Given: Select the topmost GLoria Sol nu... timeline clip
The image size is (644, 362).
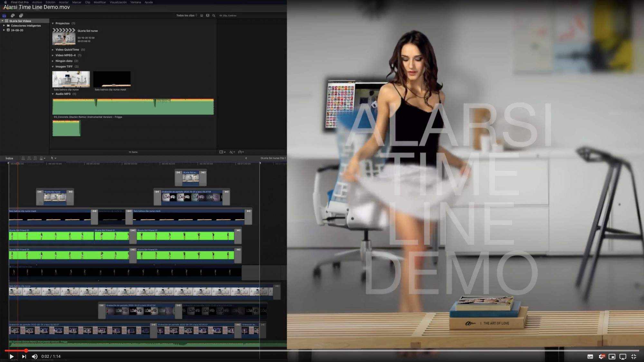Looking at the screenshot, I should coord(191,178).
